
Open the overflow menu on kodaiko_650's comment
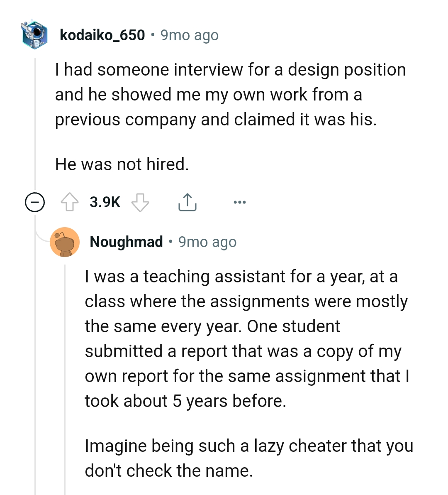point(240,202)
